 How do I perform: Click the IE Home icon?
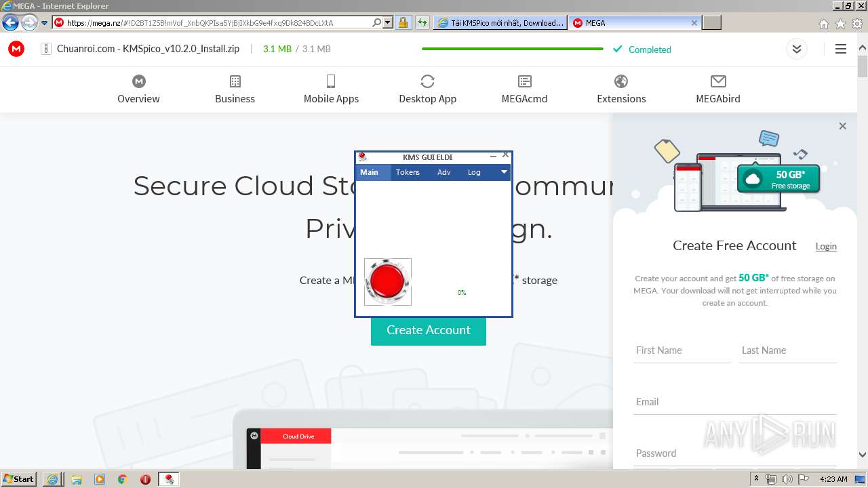(x=823, y=24)
